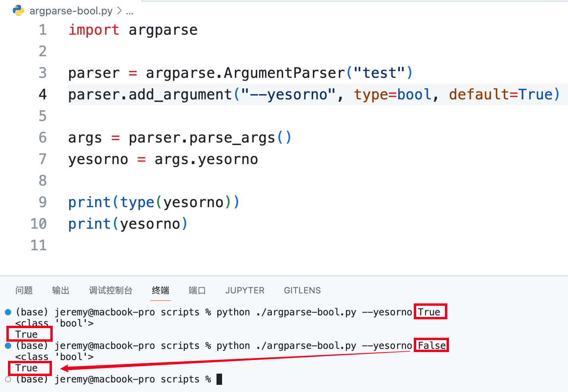Select the 调试控制台 tab
The image size is (568, 392).
point(110,290)
